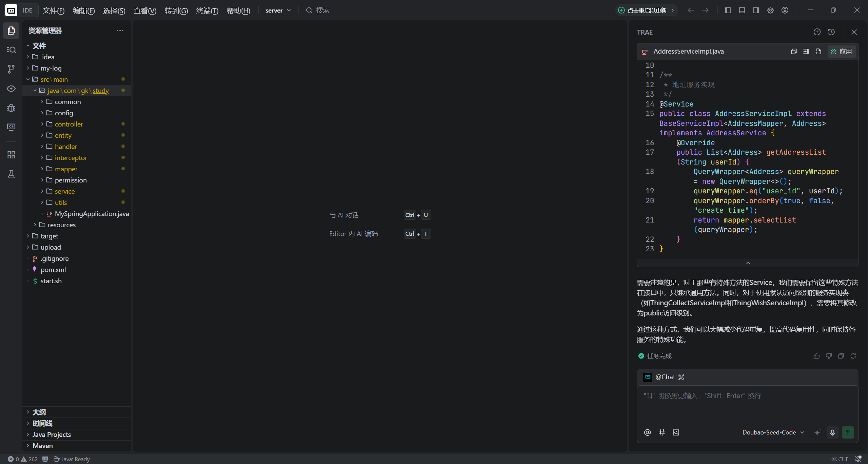868x464 pixels.
Task: Expand the controller folder
Action: click(x=69, y=124)
